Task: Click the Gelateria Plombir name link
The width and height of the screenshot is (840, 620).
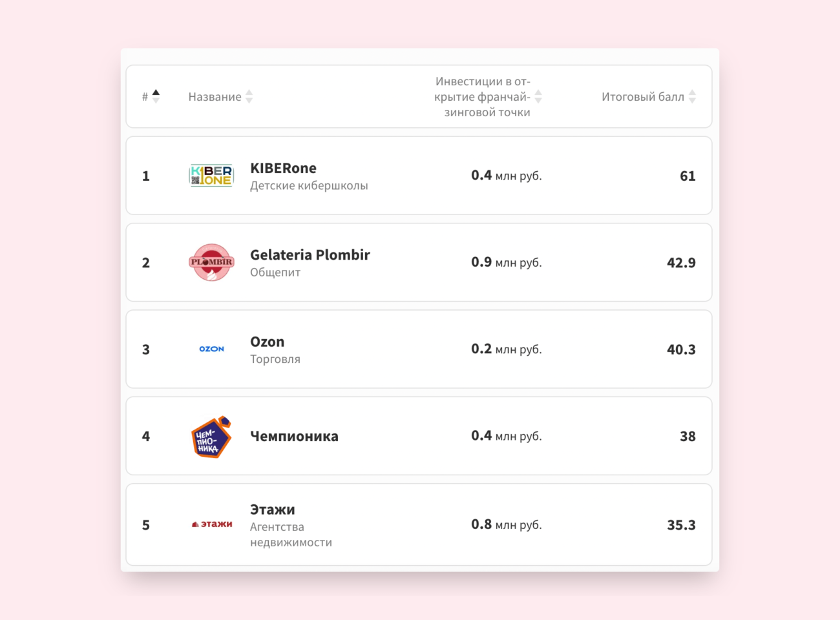Action: tap(310, 254)
